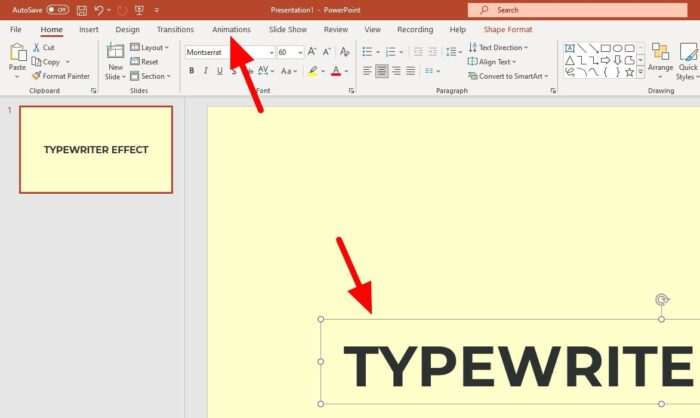Align text left in the paragraph group

[367, 71]
